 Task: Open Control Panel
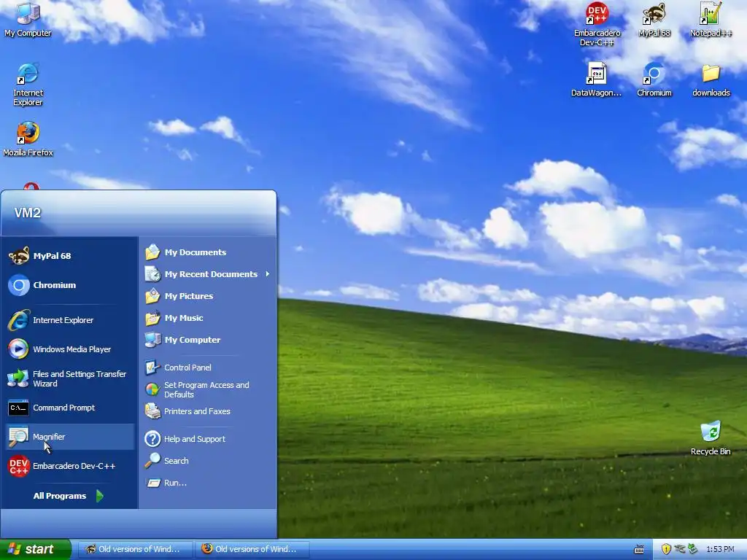coord(208,367)
